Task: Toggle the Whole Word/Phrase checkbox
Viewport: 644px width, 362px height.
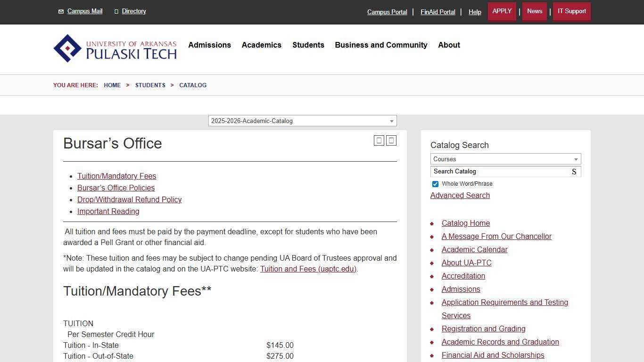Action: [x=435, y=184]
